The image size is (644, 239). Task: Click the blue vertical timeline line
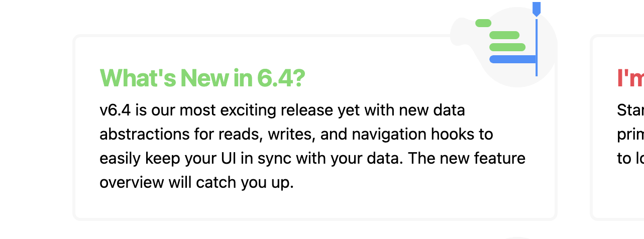[x=536, y=47]
